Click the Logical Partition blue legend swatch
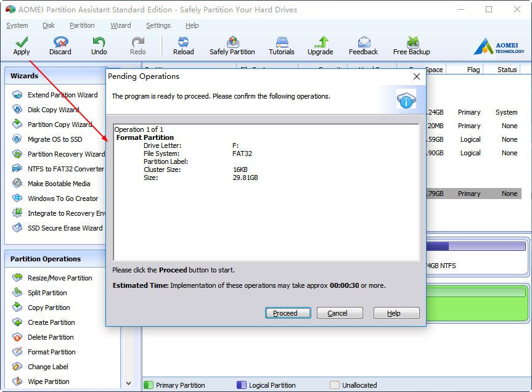The image size is (532, 392). click(241, 385)
